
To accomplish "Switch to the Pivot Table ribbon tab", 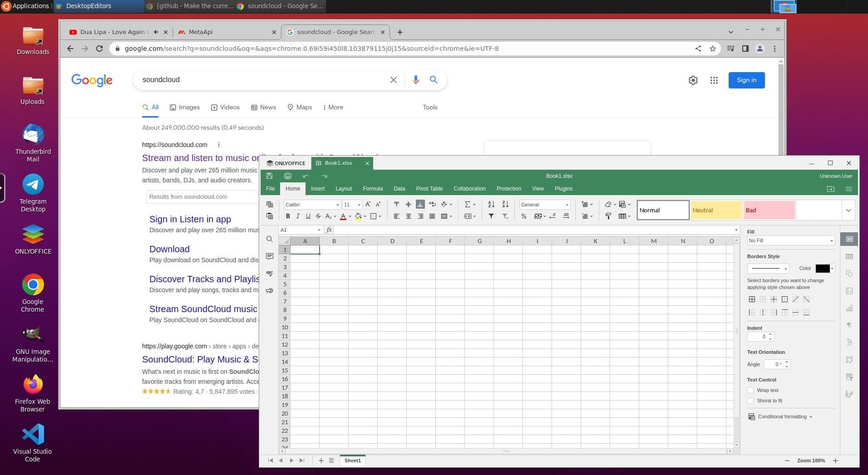I will tap(429, 188).
